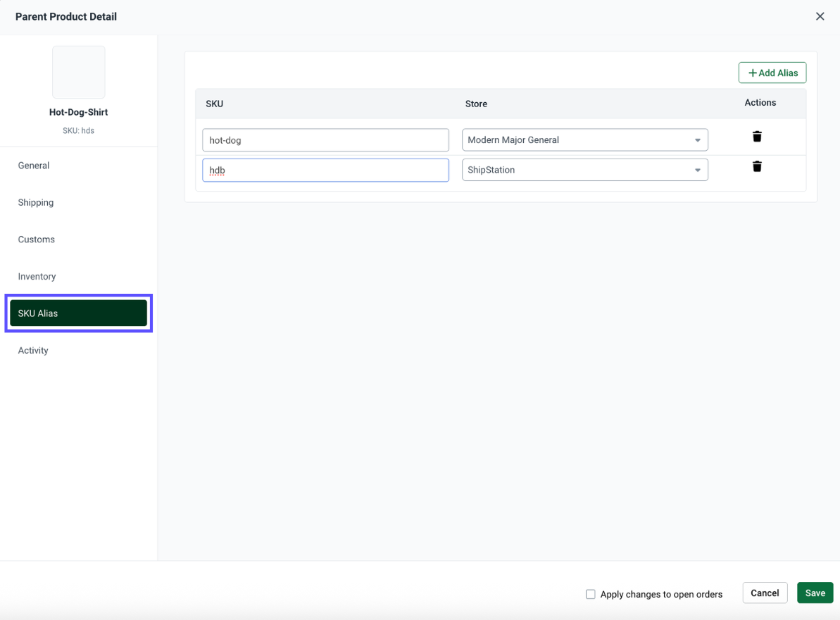Close the Parent Product Detail dialog

click(x=820, y=17)
